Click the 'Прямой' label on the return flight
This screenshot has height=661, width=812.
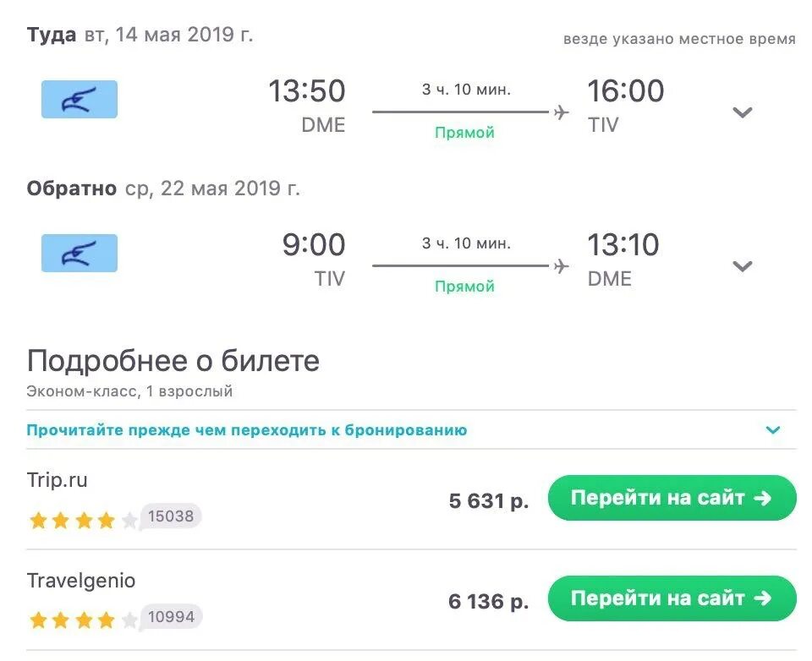tap(464, 287)
